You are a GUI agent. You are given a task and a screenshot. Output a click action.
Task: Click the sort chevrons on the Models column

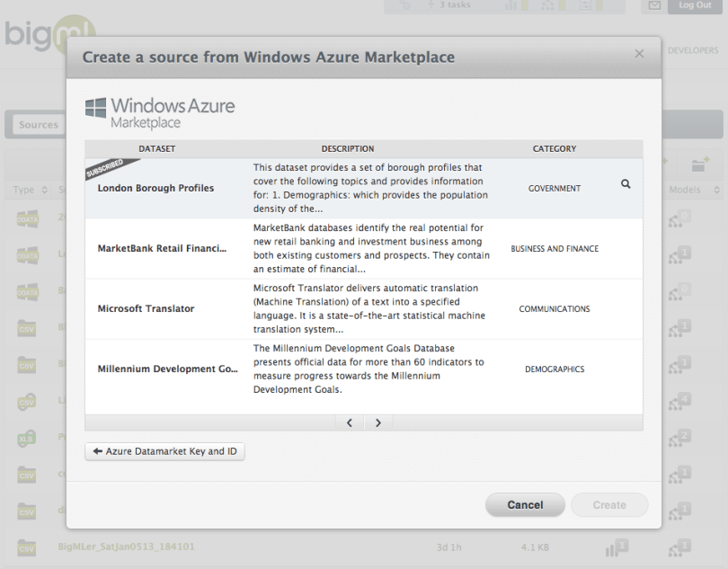pos(717,190)
